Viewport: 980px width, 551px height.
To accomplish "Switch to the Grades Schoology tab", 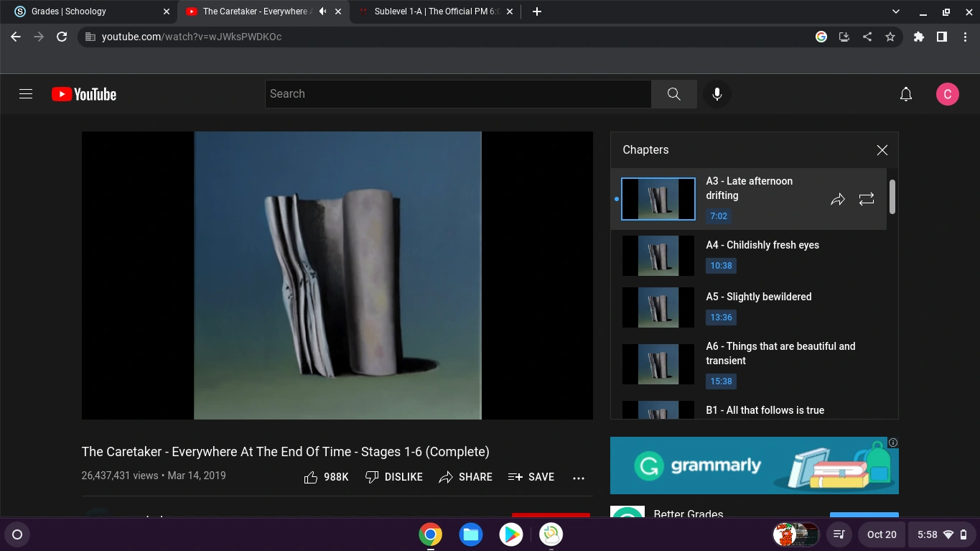I will click(x=86, y=11).
